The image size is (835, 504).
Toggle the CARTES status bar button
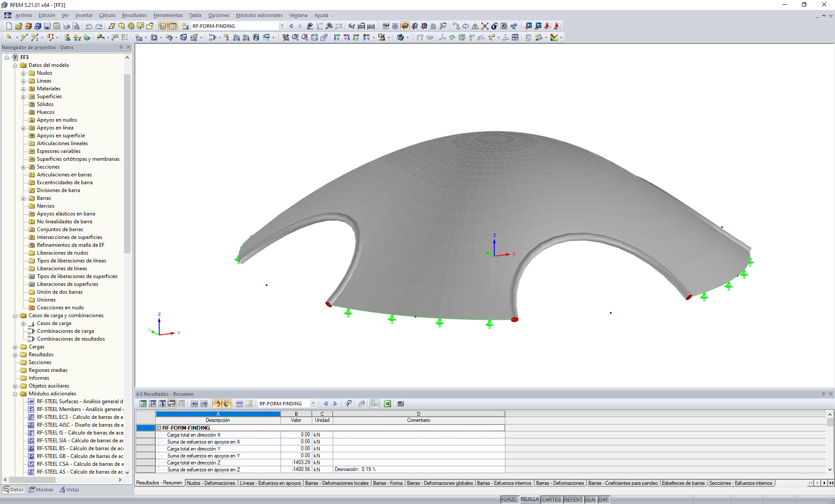tap(551, 500)
